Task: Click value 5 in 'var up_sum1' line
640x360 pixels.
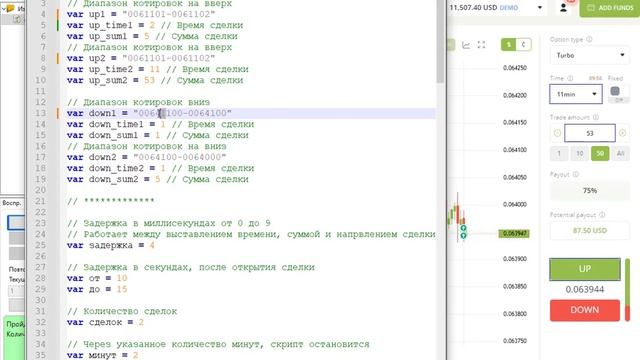Action: [x=147, y=36]
